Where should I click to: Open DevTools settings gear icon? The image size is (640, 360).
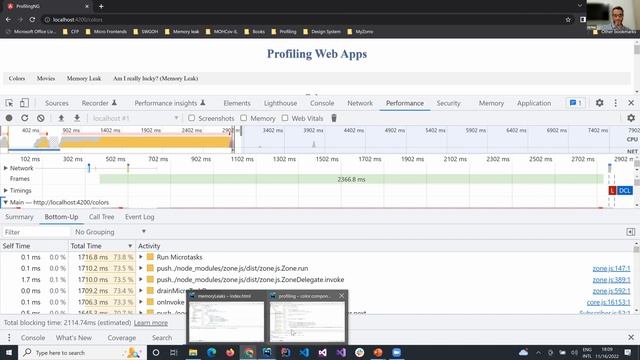click(599, 103)
